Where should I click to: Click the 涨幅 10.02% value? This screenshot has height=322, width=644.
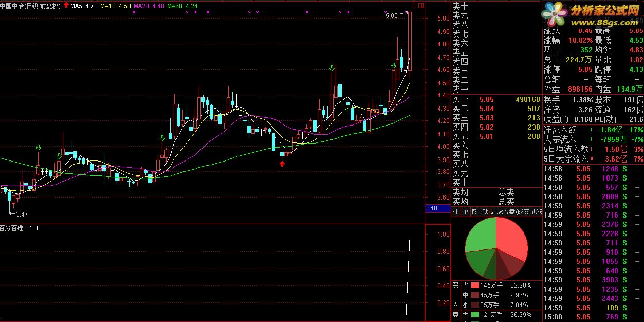tap(580, 40)
